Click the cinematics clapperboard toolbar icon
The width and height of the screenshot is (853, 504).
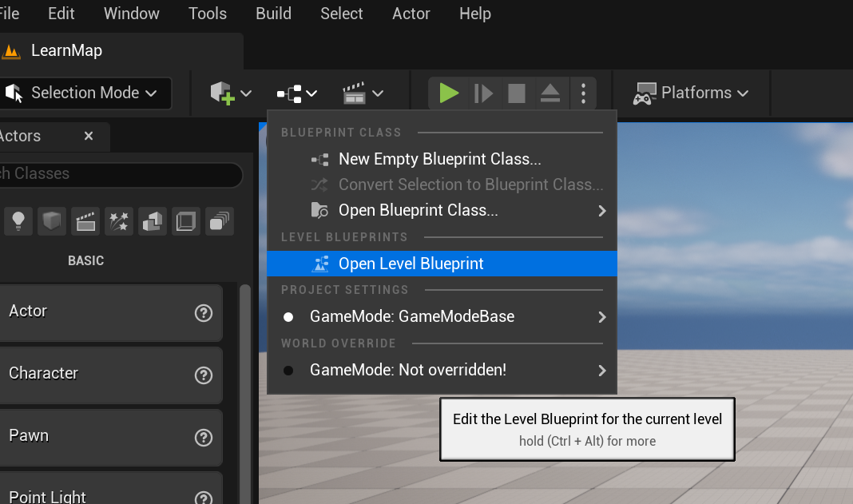click(354, 93)
